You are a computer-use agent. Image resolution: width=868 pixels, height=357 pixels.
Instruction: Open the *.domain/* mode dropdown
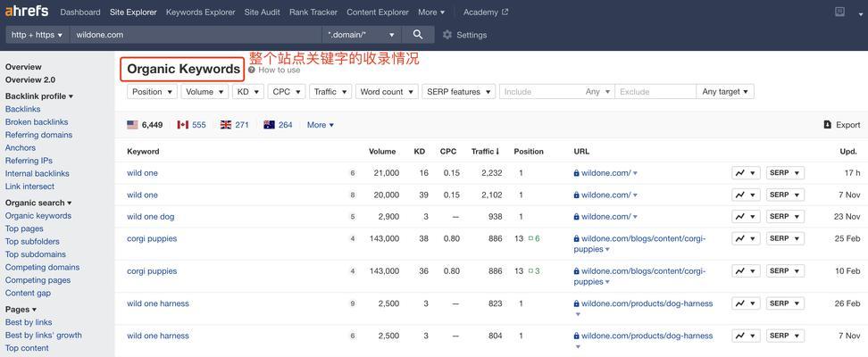[x=362, y=34]
